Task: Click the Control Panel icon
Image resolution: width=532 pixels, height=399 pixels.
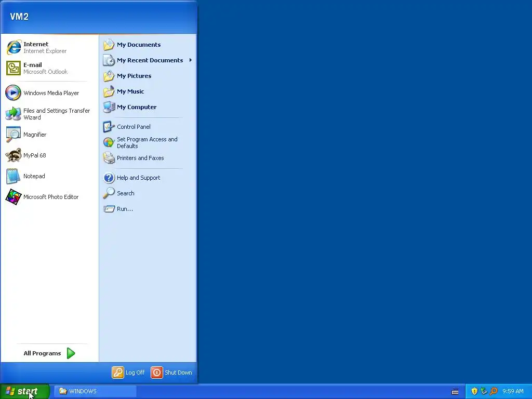Action: [x=109, y=127]
